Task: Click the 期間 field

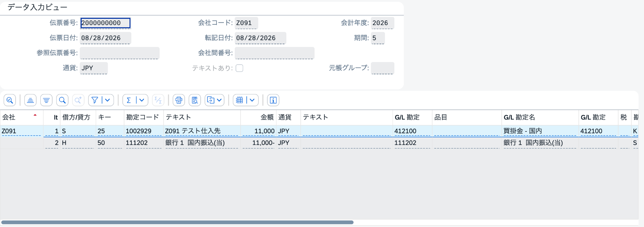Action: pos(378,38)
